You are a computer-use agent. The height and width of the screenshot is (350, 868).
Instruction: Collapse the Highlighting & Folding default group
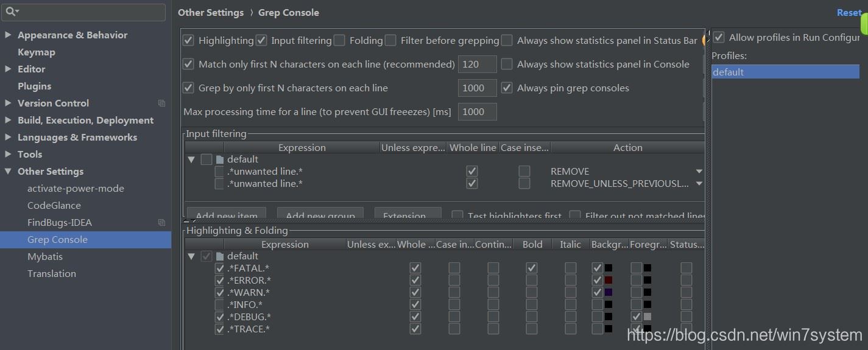tap(192, 256)
